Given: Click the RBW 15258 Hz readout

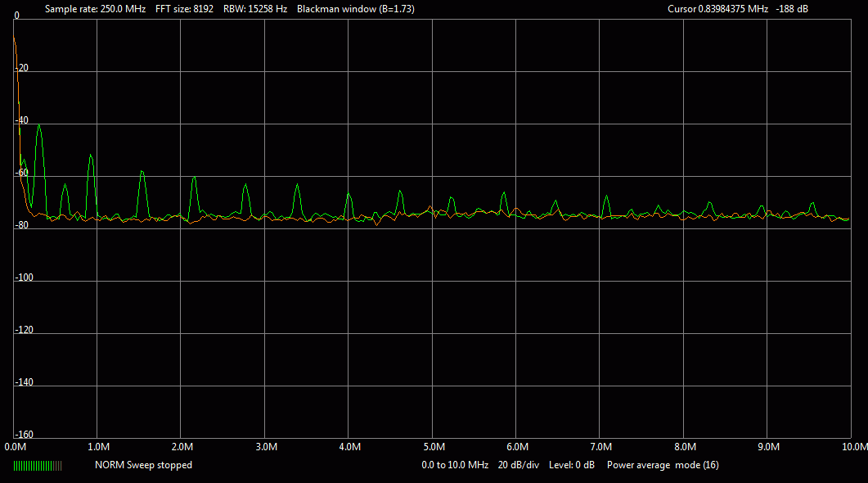Looking at the screenshot, I should 255,8.
